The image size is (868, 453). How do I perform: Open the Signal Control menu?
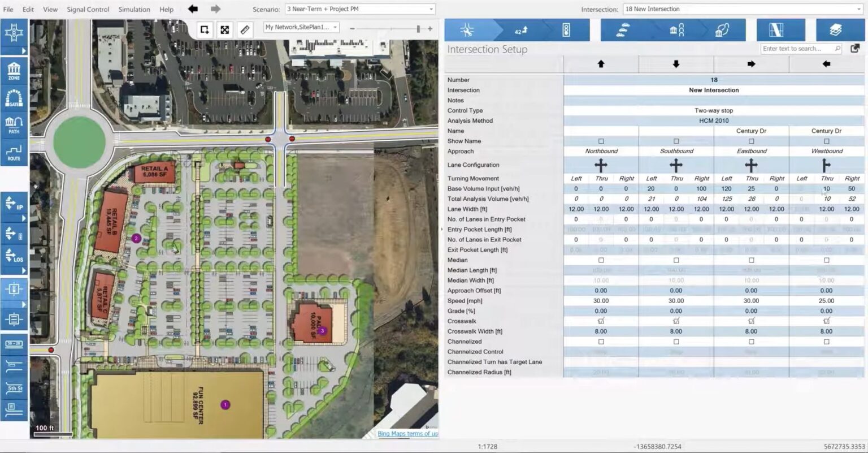(88, 9)
